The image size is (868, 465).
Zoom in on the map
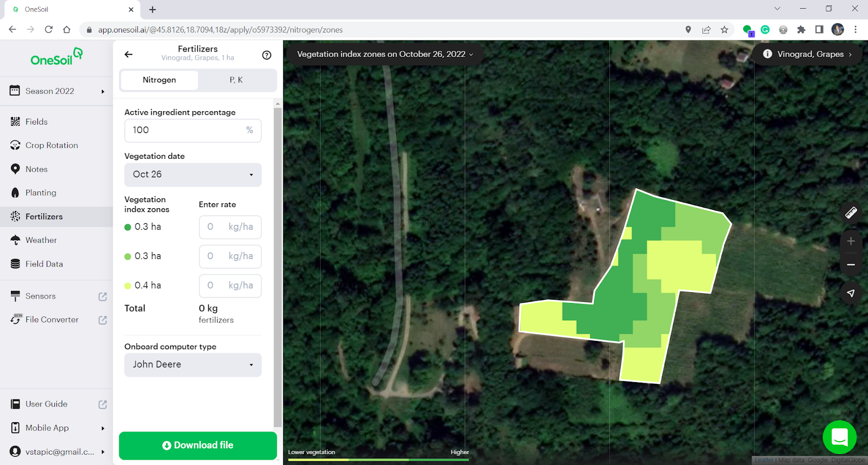click(851, 241)
